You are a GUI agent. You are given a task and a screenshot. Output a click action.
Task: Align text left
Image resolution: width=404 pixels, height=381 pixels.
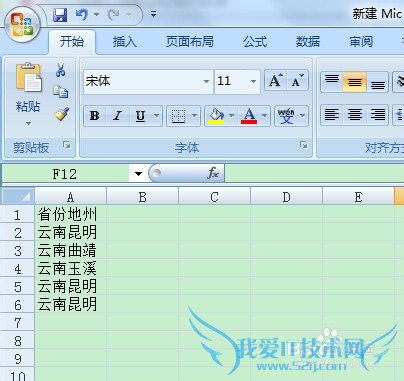tap(332, 115)
